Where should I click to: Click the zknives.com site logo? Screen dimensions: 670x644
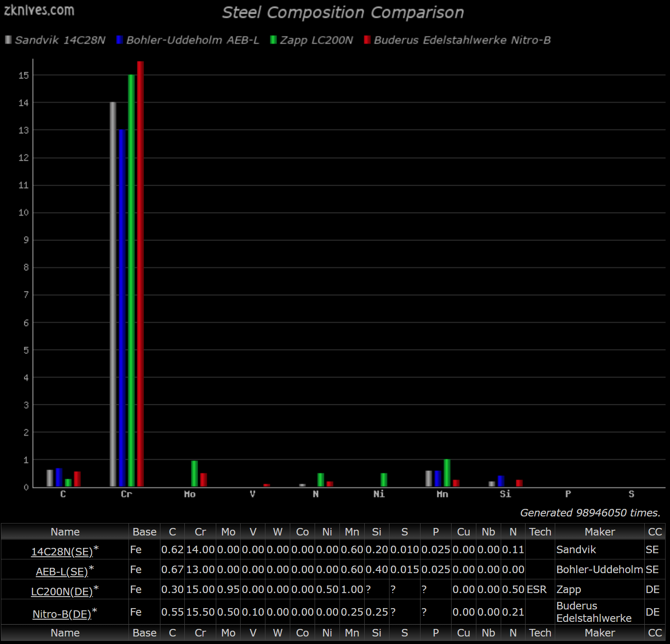[39, 10]
